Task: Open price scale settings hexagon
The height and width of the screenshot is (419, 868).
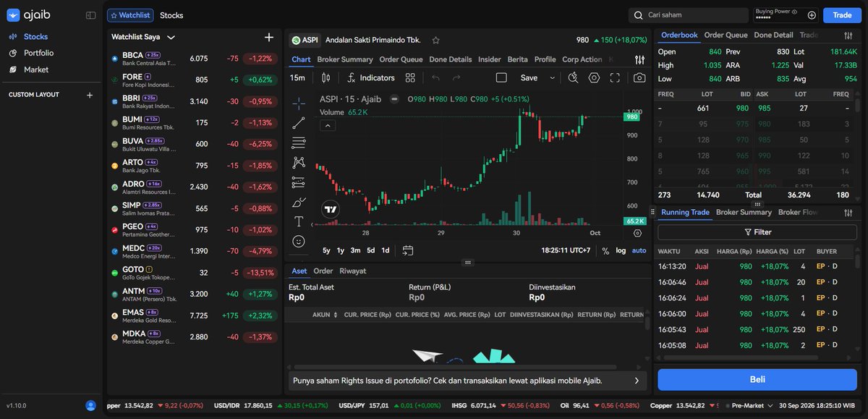Action: pyautogui.click(x=637, y=233)
